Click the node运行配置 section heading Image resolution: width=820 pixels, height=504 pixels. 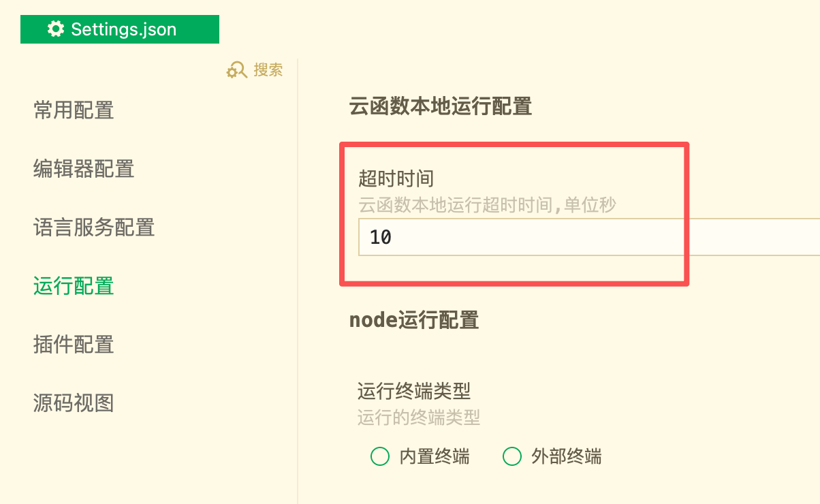414,320
